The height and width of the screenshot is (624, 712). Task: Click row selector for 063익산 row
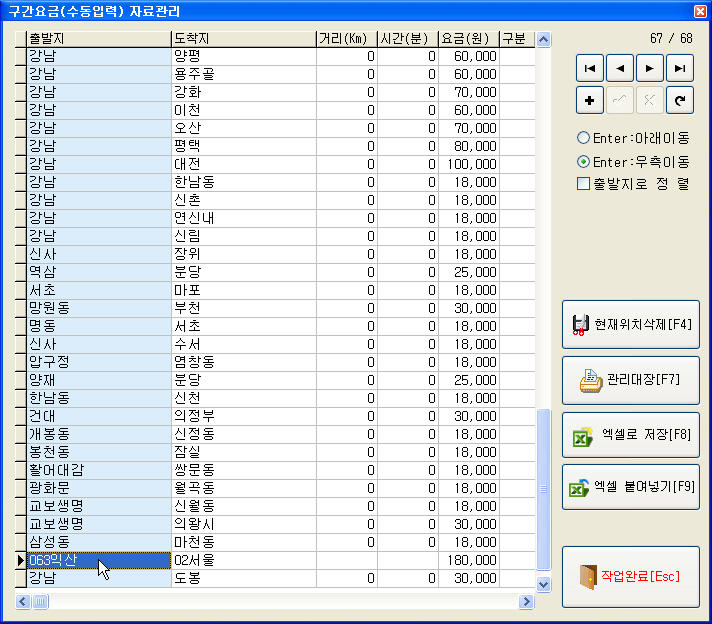[20, 560]
